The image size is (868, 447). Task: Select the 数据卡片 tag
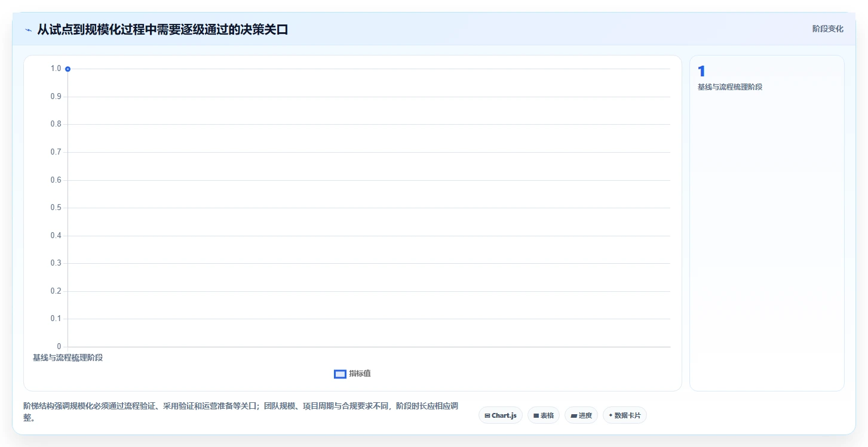[x=624, y=415]
